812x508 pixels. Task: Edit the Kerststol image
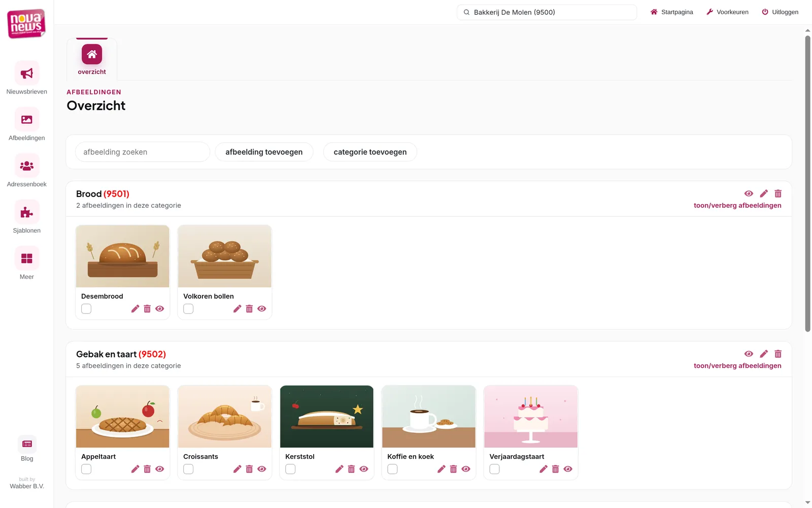click(x=339, y=469)
